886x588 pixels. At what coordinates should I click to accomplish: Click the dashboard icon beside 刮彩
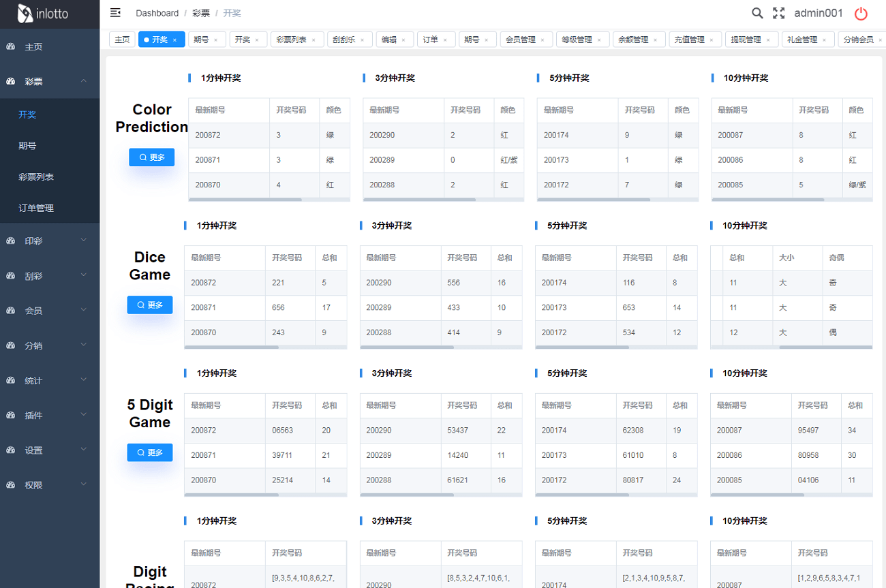click(x=11, y=276)
